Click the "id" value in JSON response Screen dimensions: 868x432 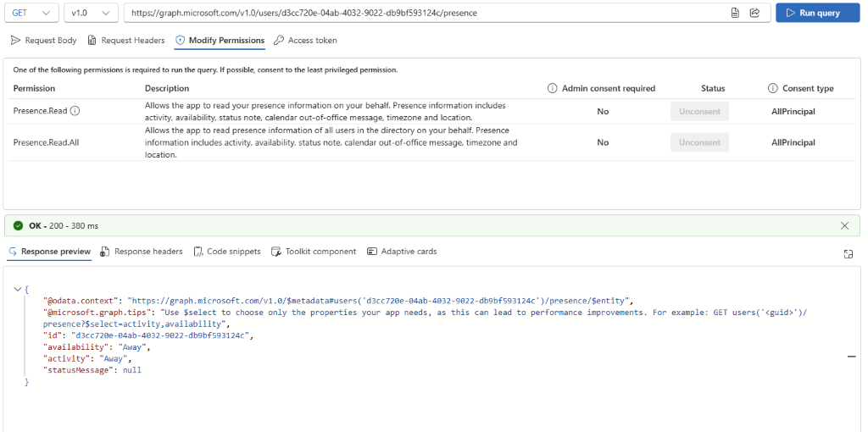pyautogui.click(x=162, y=335)
